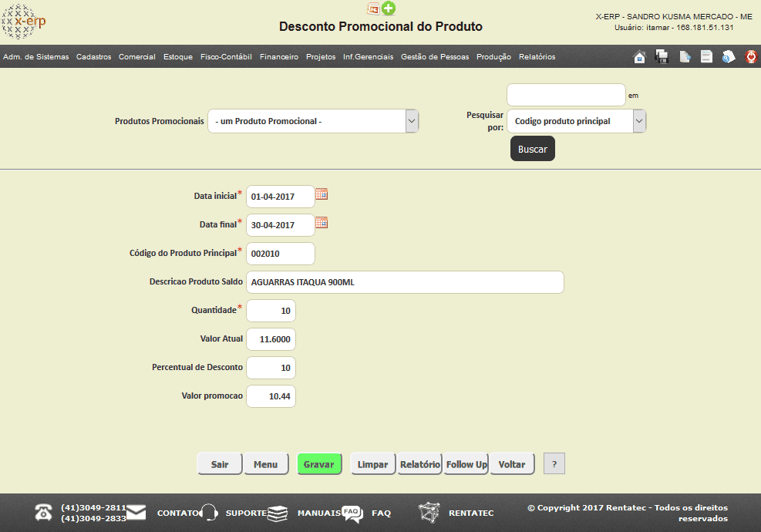Click the Percentual de Desconto field
Image resolution: width=761 pixels, height=532 pixels.
pos(271,368)
